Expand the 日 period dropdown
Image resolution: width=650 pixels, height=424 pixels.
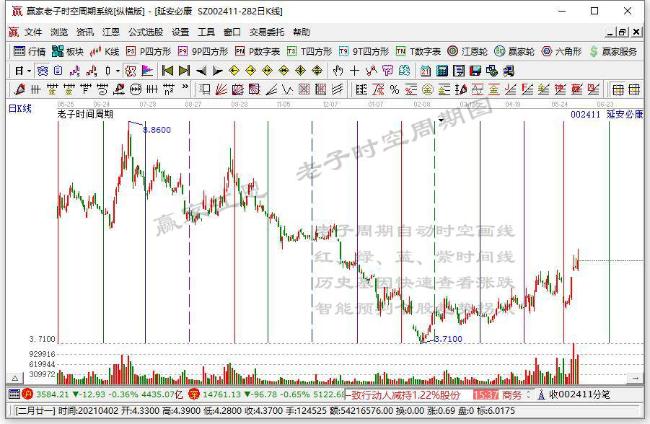29,71
